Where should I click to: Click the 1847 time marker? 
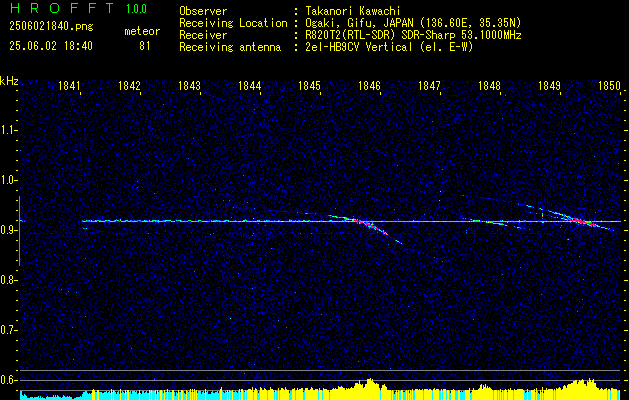[x=430, y=86]
